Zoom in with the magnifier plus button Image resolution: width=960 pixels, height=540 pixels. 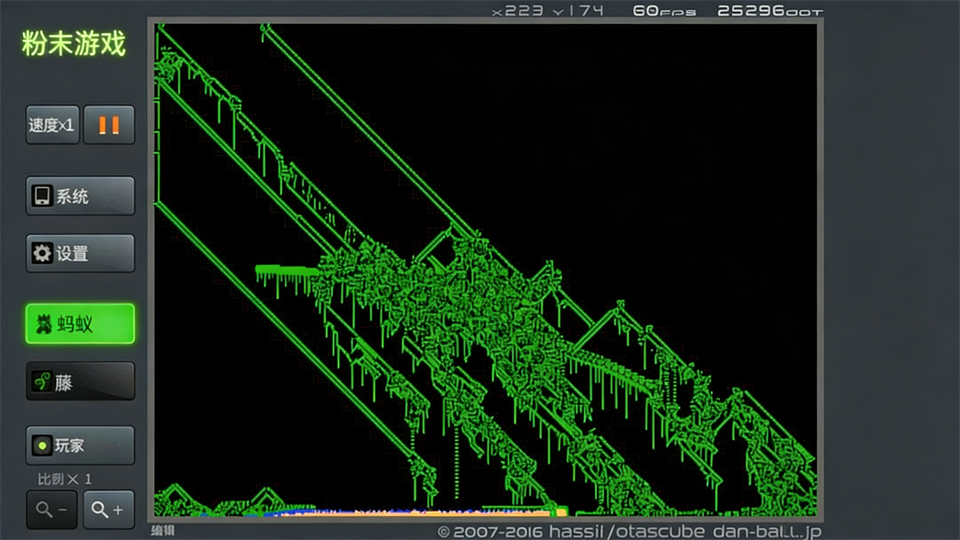(109, 510)
